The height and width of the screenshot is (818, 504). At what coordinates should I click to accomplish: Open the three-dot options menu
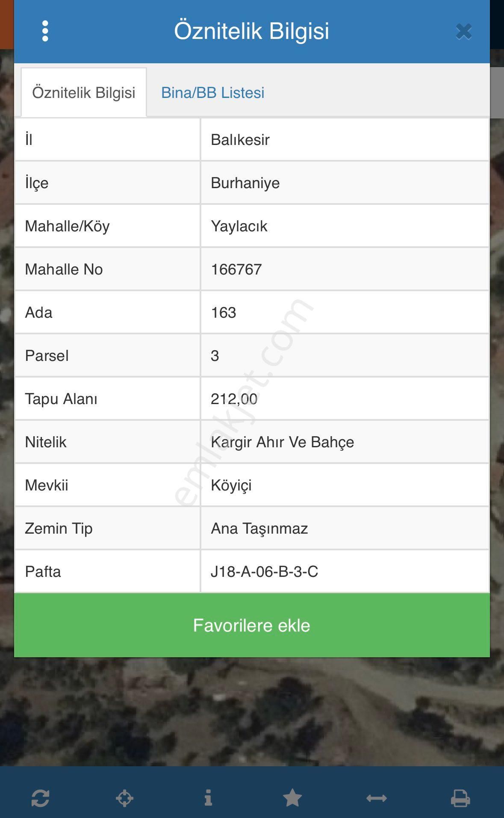45,31
